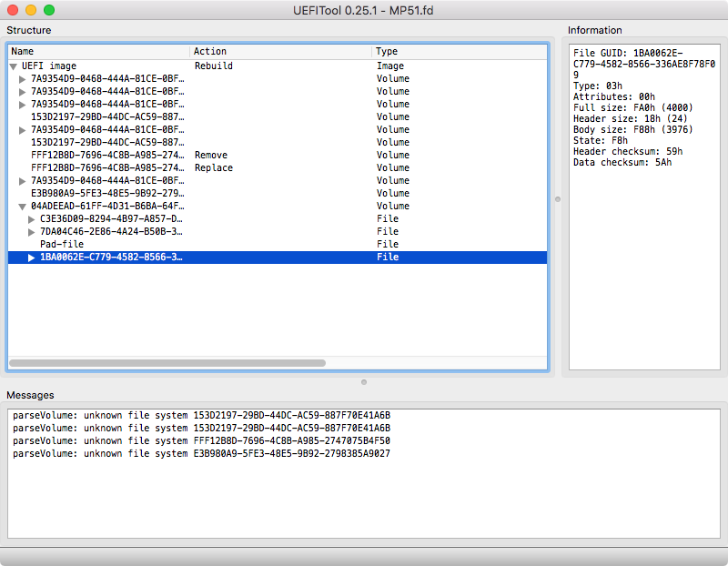Click the Image type cell
The height and width of the screenshot is (566, 728).
390,66
